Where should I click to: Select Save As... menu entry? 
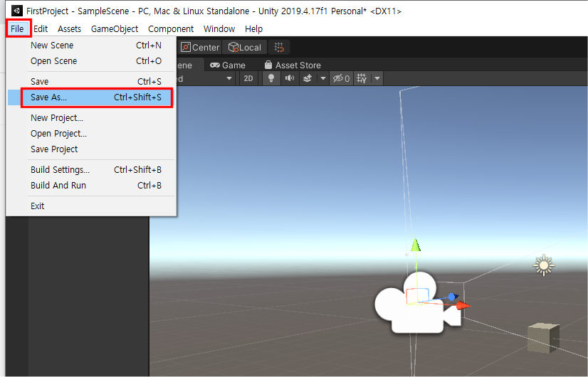[x=92, y=97]
